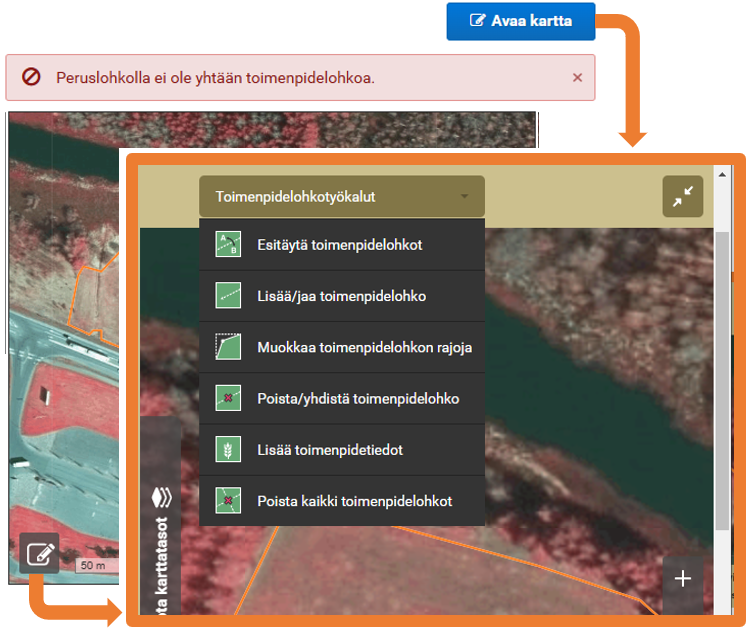The height and width of the screenshot is (630, 751).
Task: Choose Lisää toimenpidetiedot from the menu
Action: click(330, 450)
